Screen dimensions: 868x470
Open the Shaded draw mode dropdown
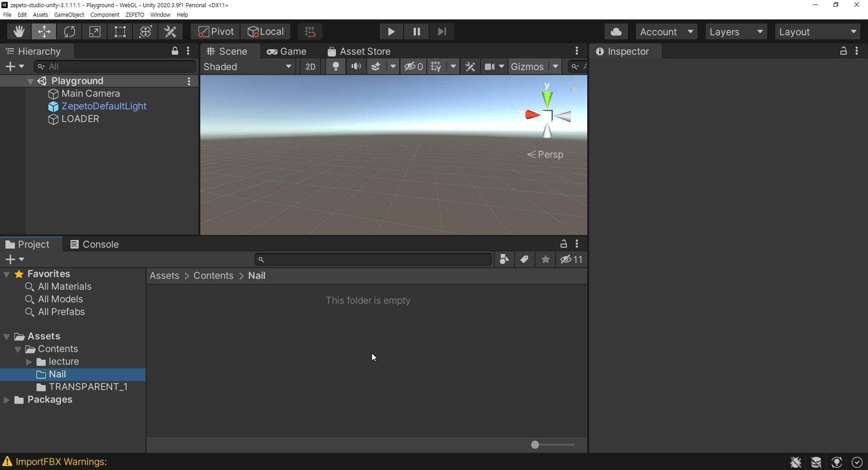point(247,66)
